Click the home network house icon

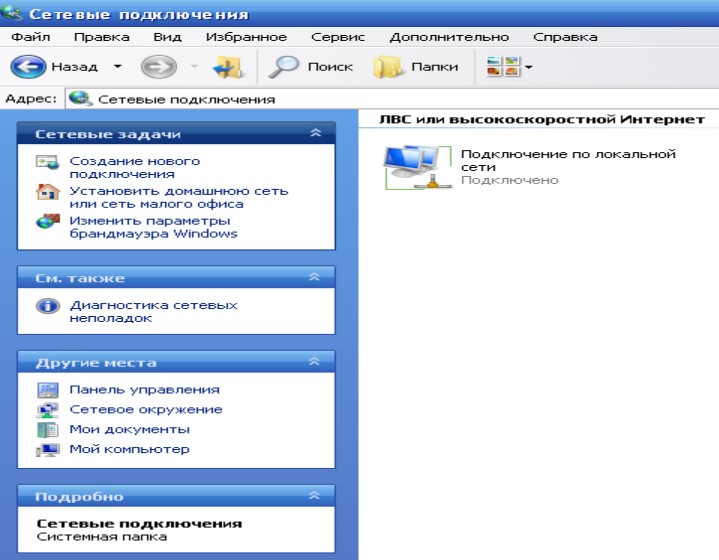[x=48, y=192]
